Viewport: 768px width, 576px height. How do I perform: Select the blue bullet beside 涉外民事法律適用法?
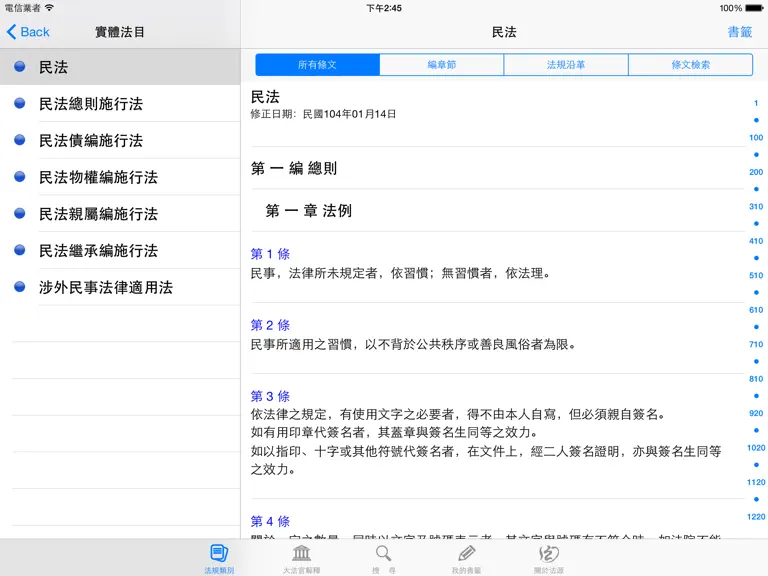click(x=20, y=287)
